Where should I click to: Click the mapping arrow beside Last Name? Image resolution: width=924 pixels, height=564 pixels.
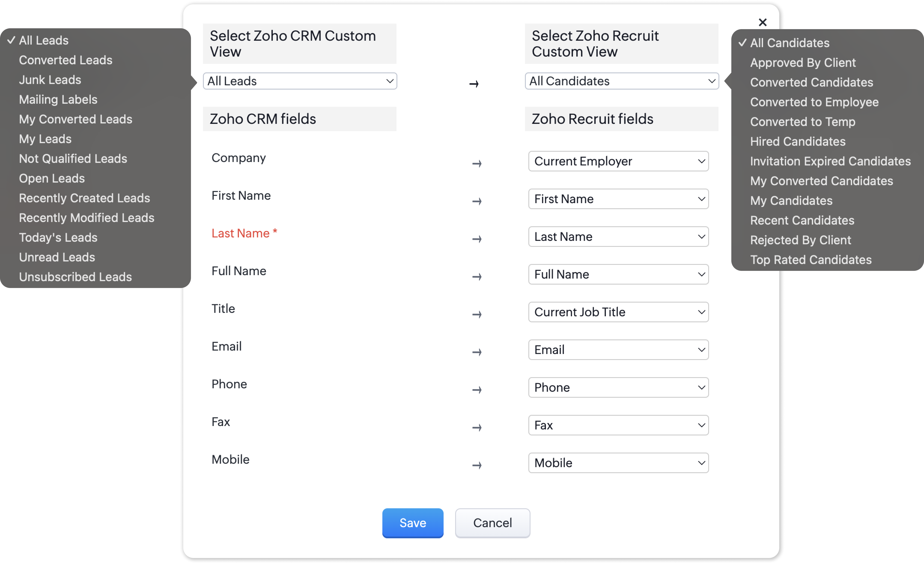click(477, 239)
